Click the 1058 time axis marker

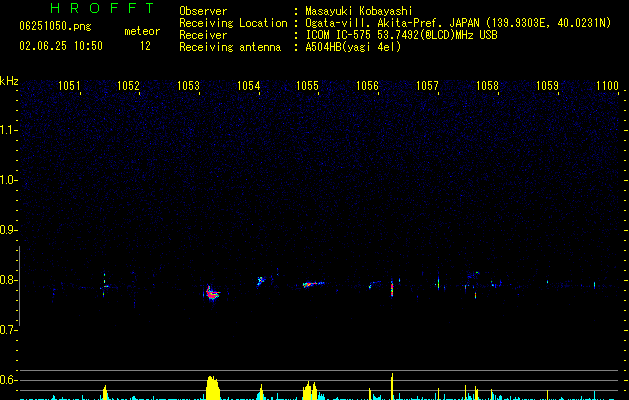487,85
